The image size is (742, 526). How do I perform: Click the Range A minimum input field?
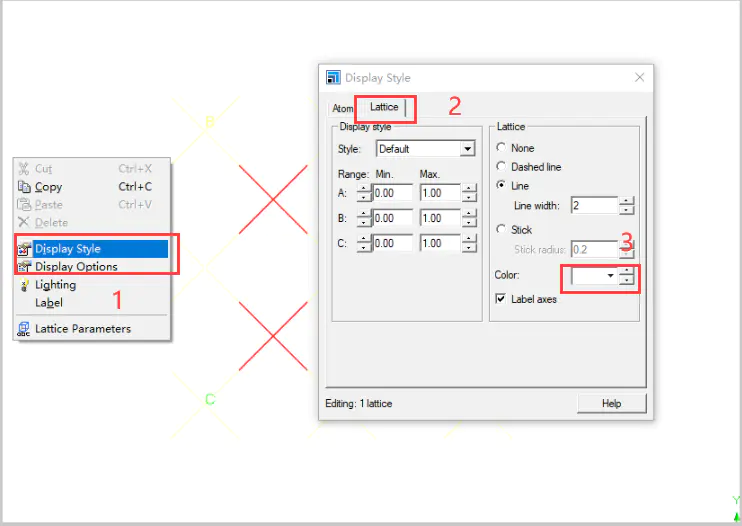pyautogui.click(x=392, y=193)
